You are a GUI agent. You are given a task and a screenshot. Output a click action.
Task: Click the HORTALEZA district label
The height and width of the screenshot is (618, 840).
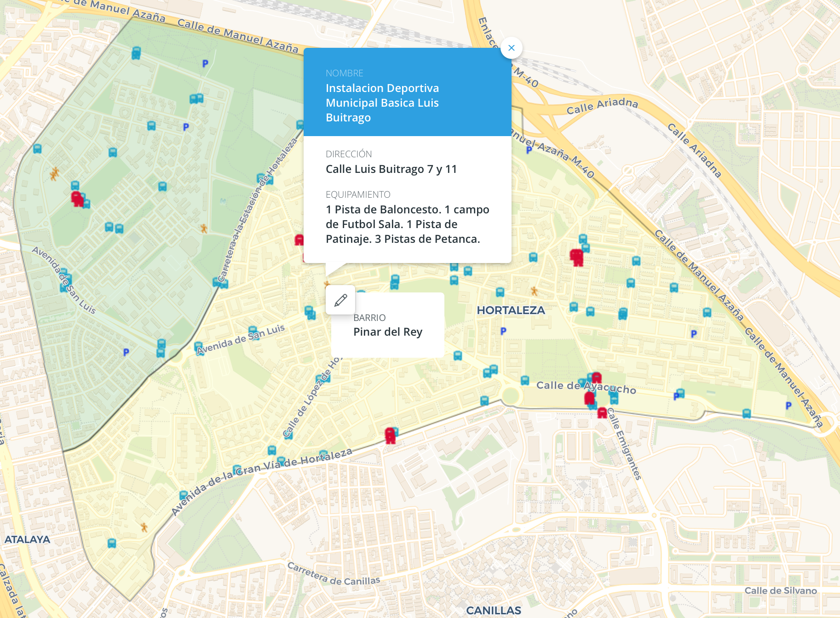click(x=511, y=310)
